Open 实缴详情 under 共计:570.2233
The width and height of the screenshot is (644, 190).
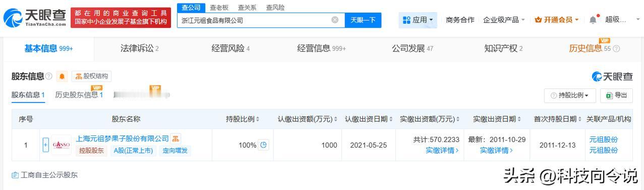click(442, 151)
